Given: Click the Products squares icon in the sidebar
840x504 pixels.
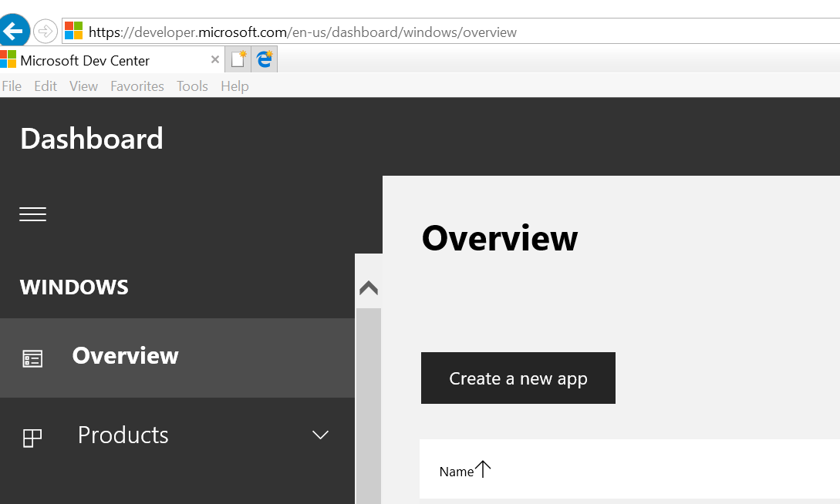Looking at the screenshot, I should click(x=32, y=438).
